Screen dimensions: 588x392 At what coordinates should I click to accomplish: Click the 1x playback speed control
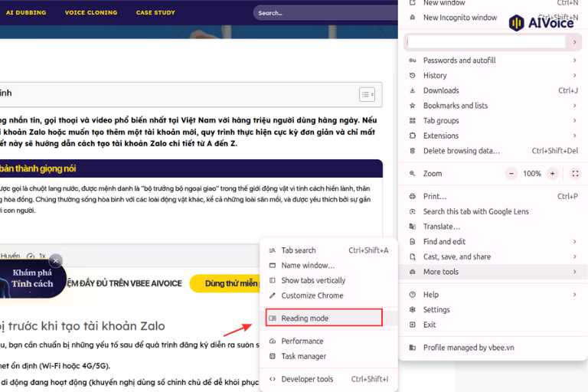42,256
